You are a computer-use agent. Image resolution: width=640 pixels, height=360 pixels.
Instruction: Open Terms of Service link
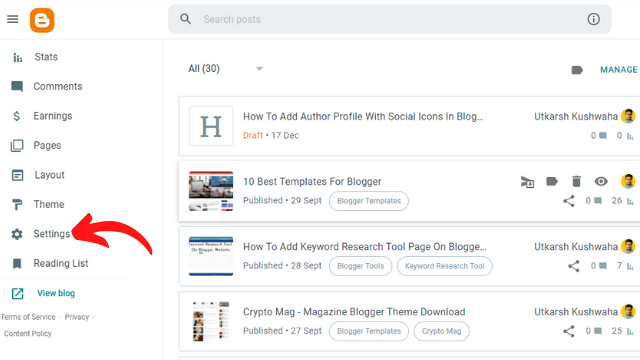[x=28, y=317]
